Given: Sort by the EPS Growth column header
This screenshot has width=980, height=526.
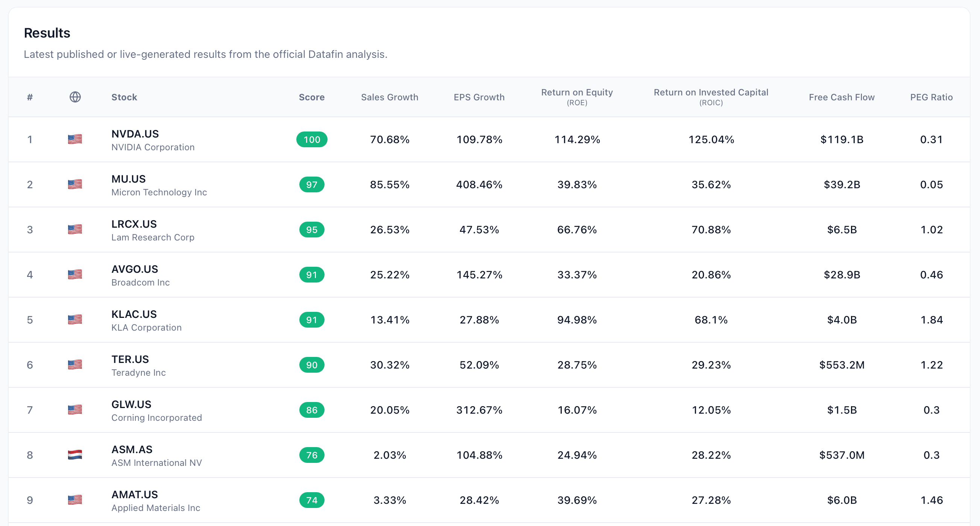Looking at the screenshot, I should [479, 97].
